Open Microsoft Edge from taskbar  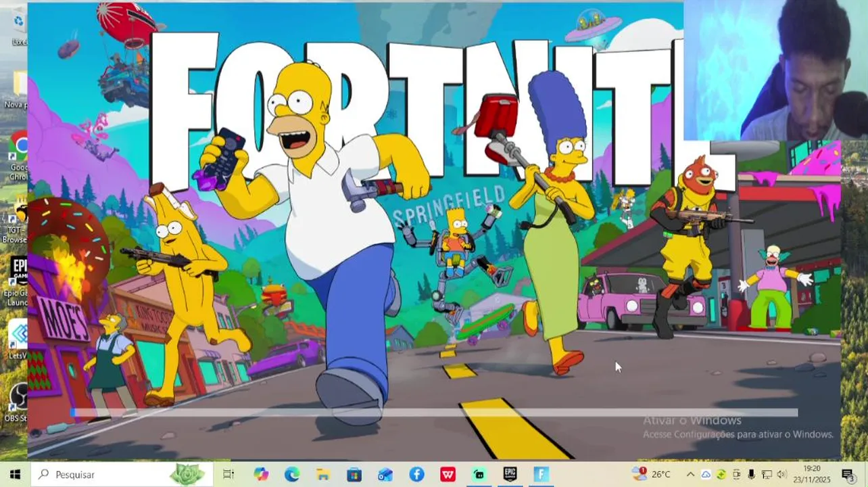tap(291, 474)
